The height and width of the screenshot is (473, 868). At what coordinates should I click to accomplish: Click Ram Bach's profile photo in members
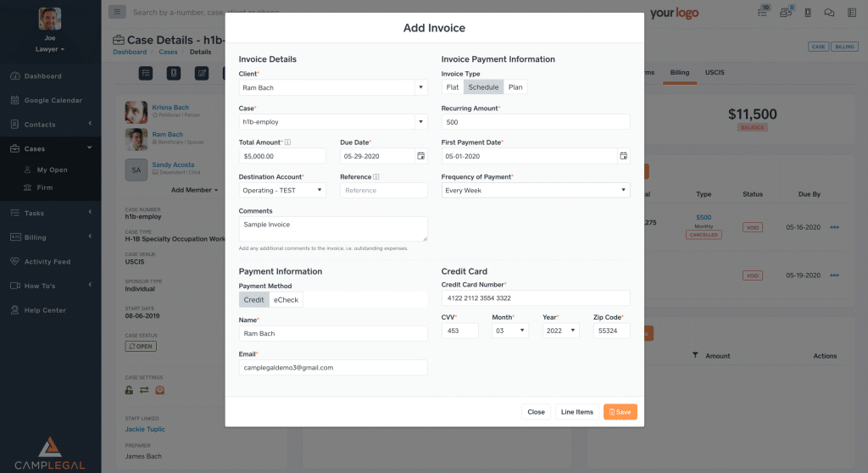136,139
